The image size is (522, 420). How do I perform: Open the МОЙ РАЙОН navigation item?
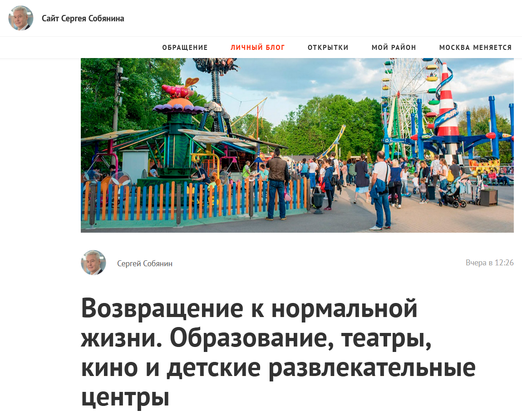[394, 48]
